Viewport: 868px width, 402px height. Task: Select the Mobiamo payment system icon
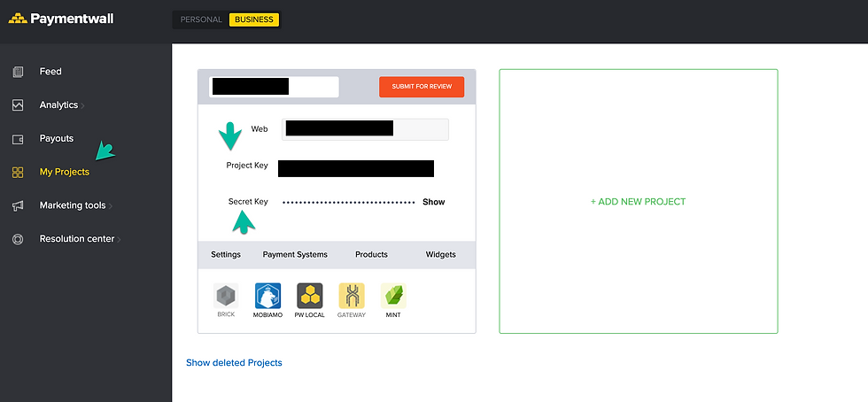click(267, 296)
